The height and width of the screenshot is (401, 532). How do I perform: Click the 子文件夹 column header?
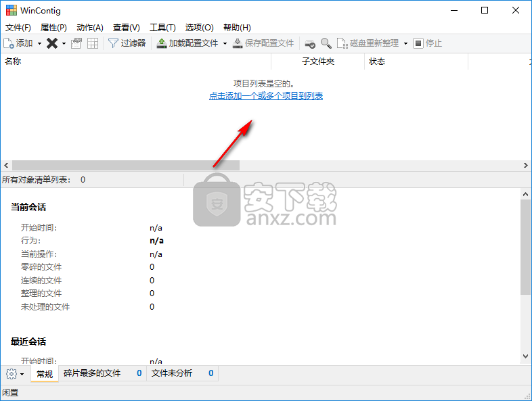point(318,62)
